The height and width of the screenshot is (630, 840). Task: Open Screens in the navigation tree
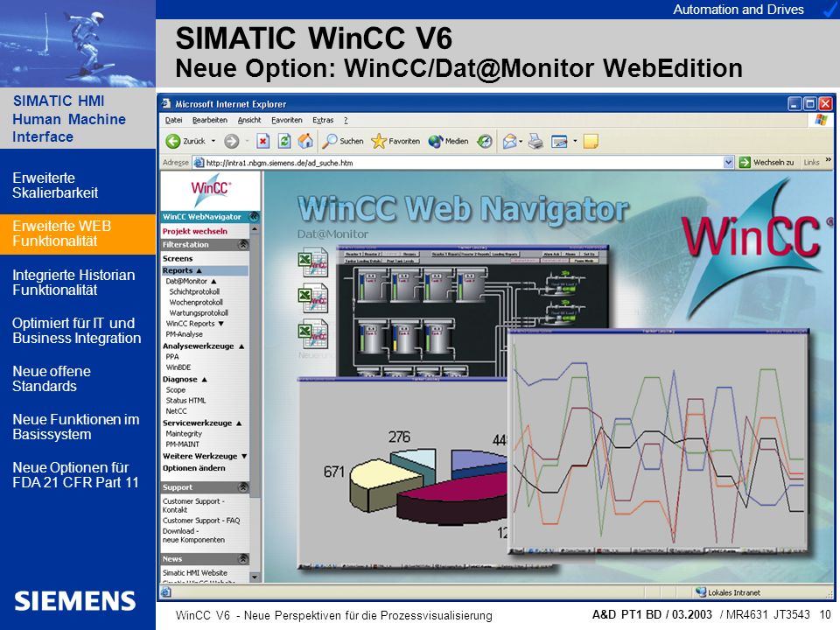point(178,258)
